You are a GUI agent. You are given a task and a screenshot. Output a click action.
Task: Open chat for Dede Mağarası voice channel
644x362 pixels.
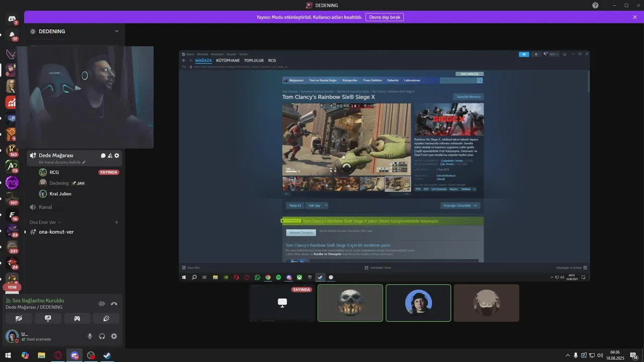(x=103, y=156)
